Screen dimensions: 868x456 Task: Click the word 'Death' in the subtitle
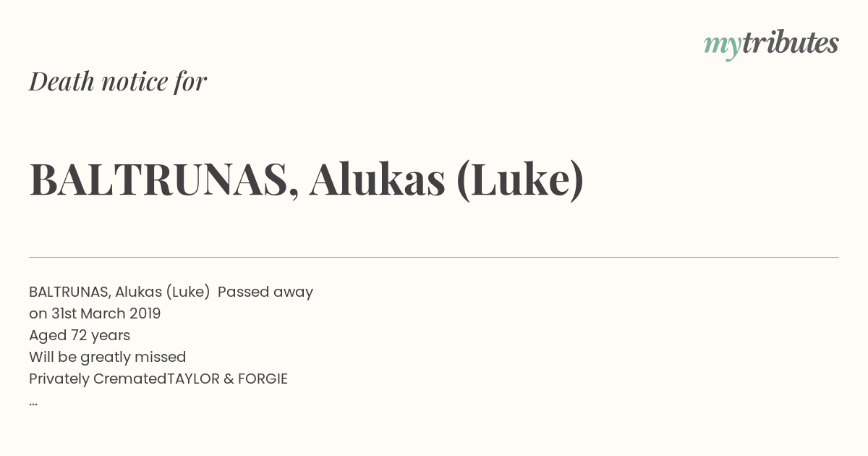point(61,82)
